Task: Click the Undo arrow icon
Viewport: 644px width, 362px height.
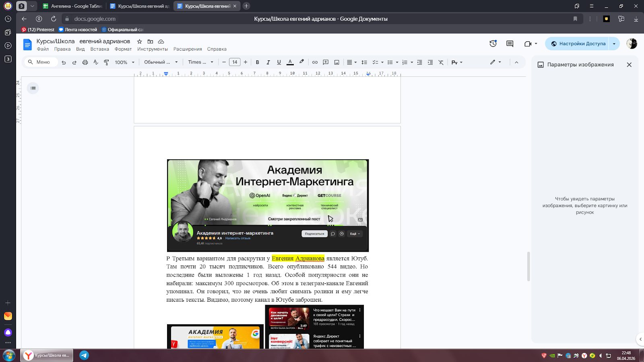Action: pyautogui.click(x=64, y=62)
